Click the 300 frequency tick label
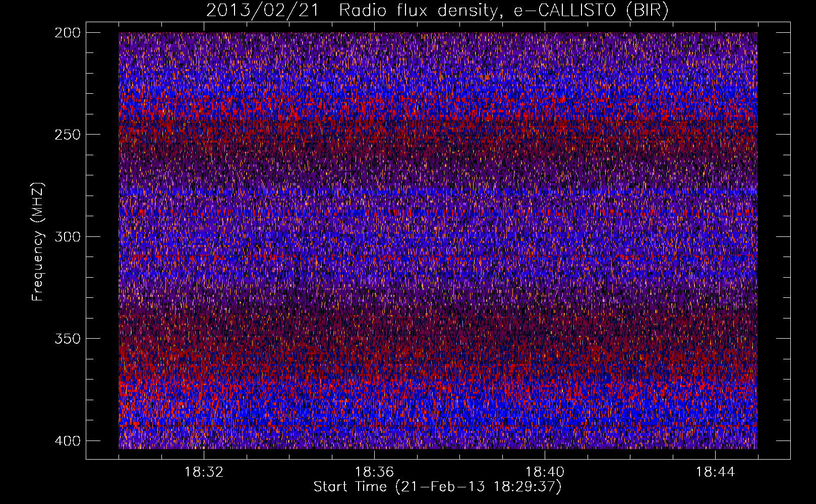 tap(67, 237)
